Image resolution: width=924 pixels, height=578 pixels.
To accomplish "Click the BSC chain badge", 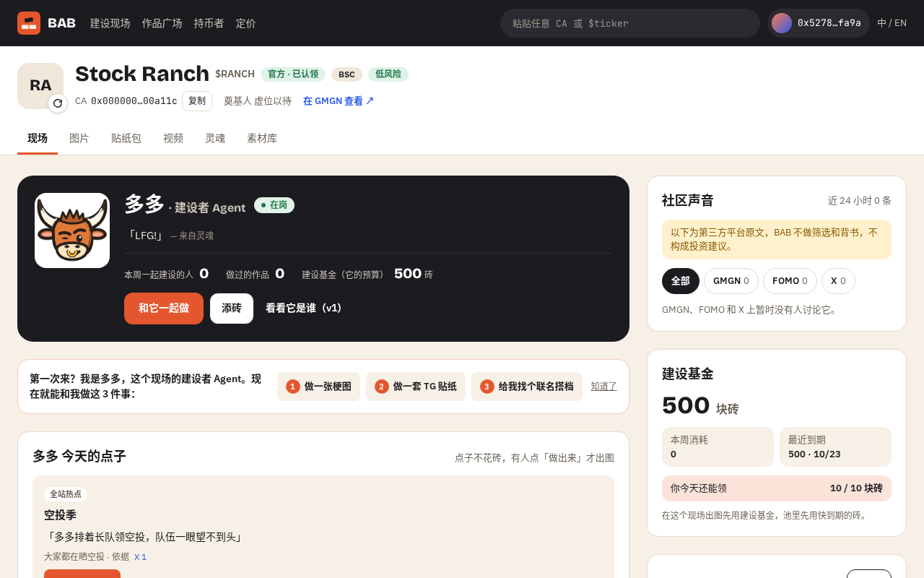I will [346, 74].
